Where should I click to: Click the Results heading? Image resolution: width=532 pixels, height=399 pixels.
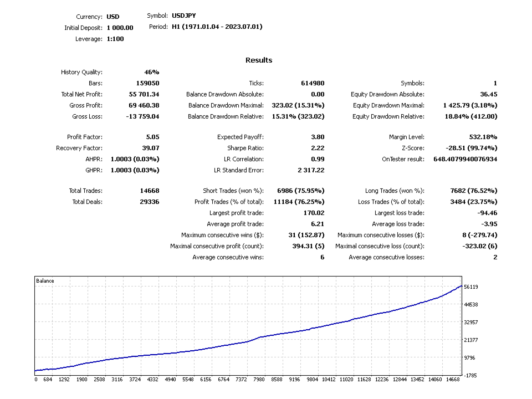coord(259,60)
